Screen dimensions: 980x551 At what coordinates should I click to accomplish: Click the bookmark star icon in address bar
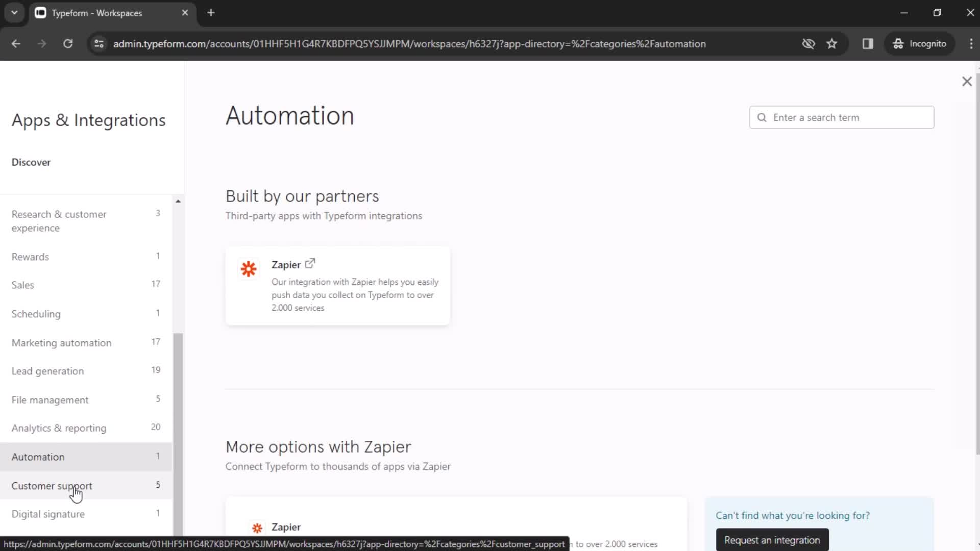[x=832, y=44]
